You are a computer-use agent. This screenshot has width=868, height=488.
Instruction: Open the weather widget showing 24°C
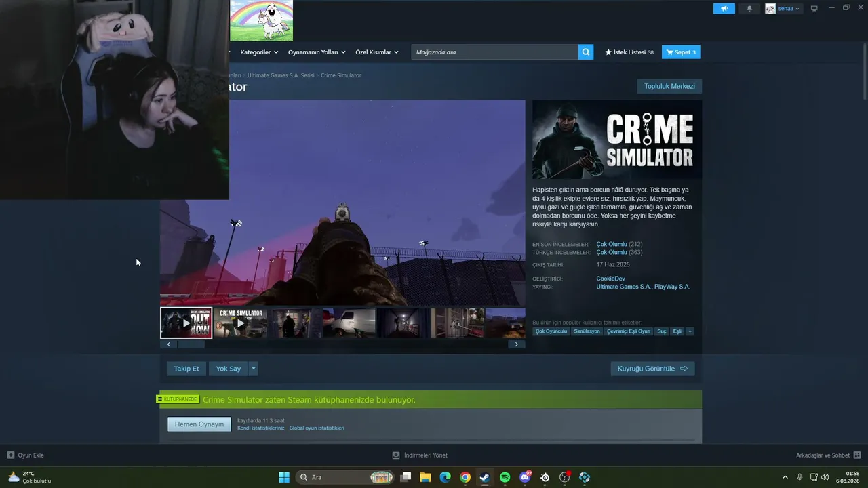[x=30, y=477]
